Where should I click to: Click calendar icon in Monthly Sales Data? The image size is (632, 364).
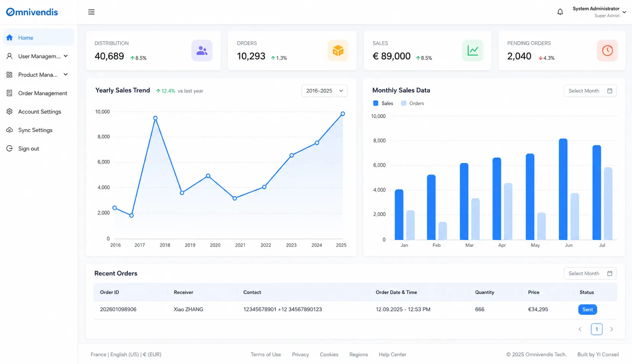click(610, 91)
